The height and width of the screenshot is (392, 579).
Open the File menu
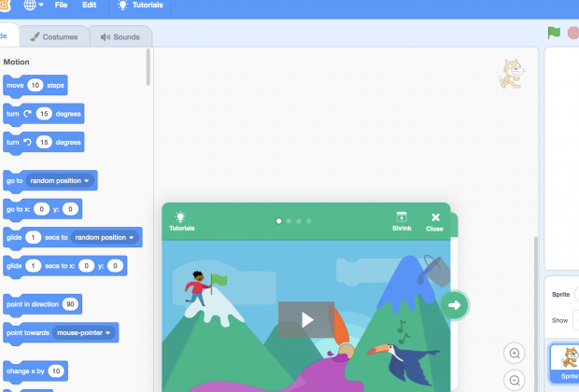(x=61, y=5)
